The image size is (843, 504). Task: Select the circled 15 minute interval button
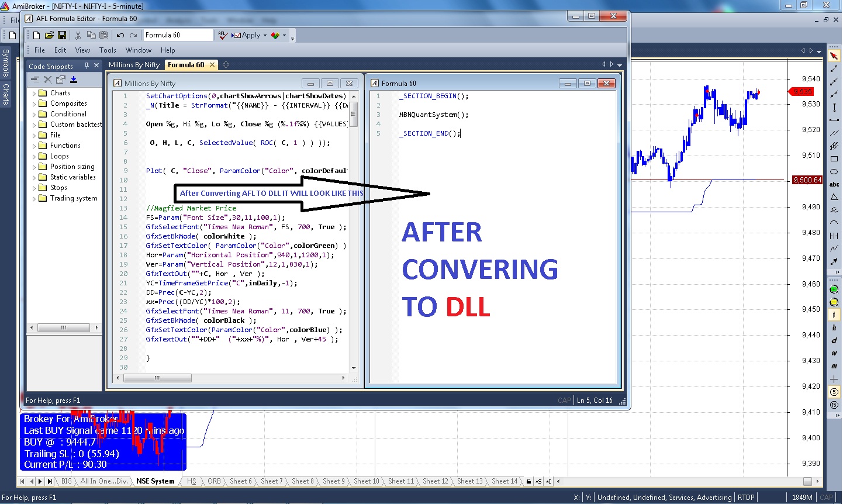coord(834,405)
